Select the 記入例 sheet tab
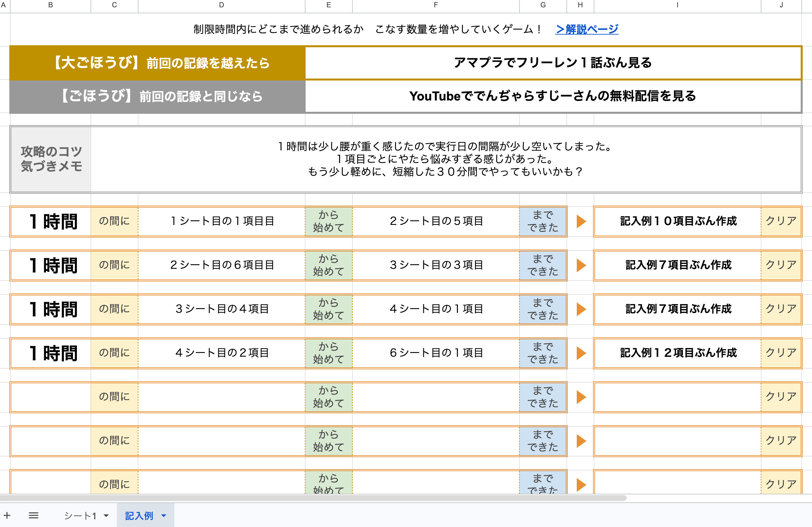Image resolution: width=812 pixels, height=527 pixels. tap(139, 516)
